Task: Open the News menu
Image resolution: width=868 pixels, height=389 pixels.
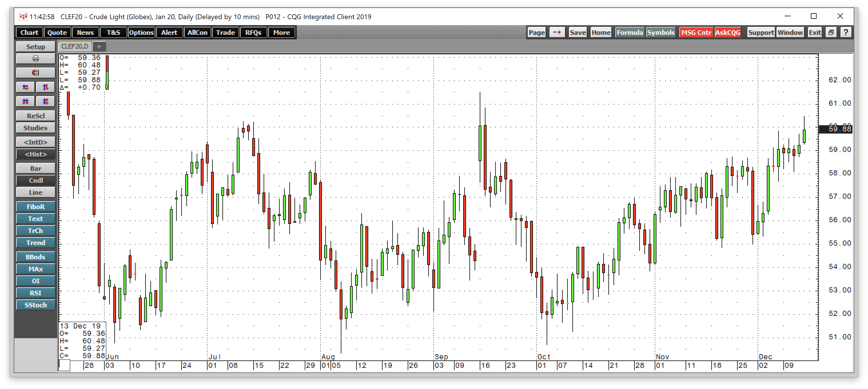Action: (x=85, y=32)
